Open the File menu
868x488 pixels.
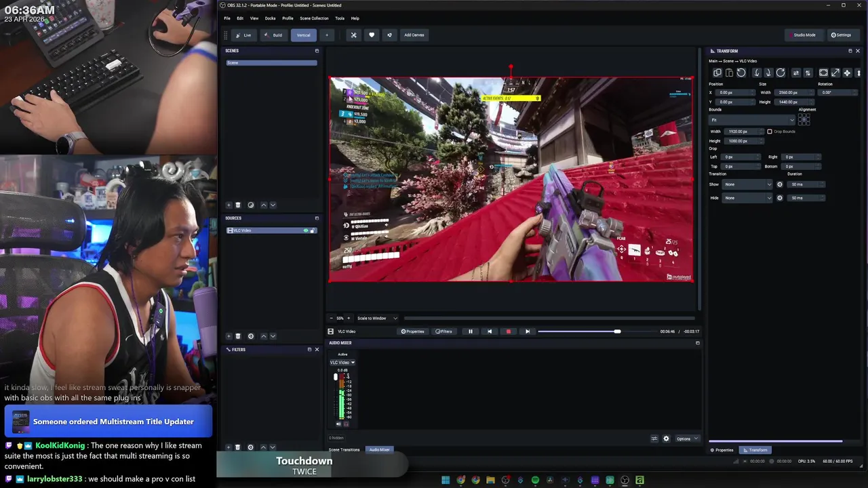[x=227, y=18]
